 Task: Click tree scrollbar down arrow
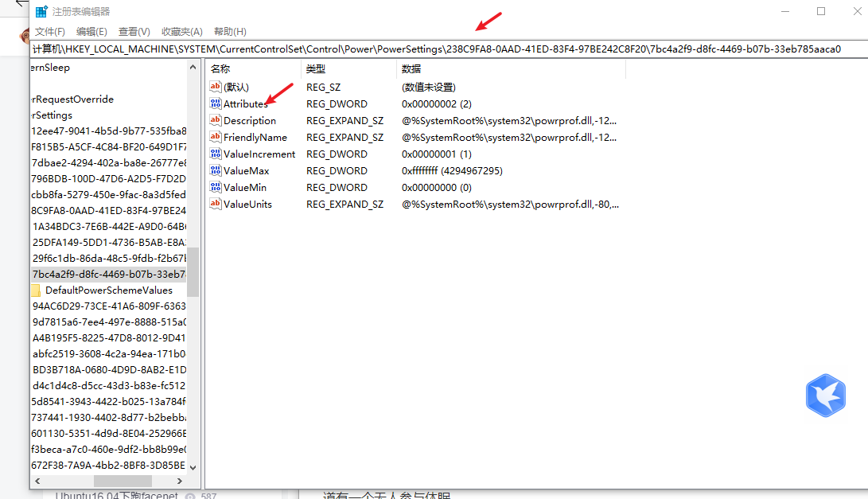pyautogui.click(x=193, y=467)
